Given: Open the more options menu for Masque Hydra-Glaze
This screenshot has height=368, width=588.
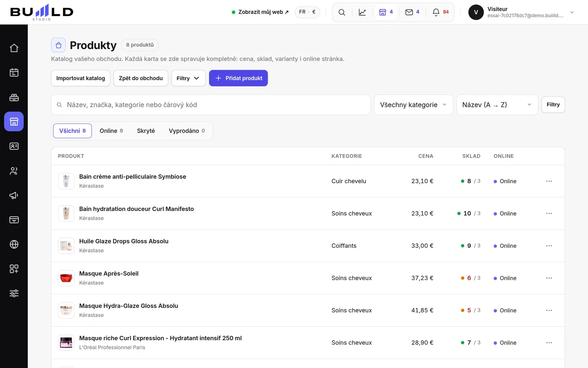Looking at the screenshot, I should click(549, 310).
